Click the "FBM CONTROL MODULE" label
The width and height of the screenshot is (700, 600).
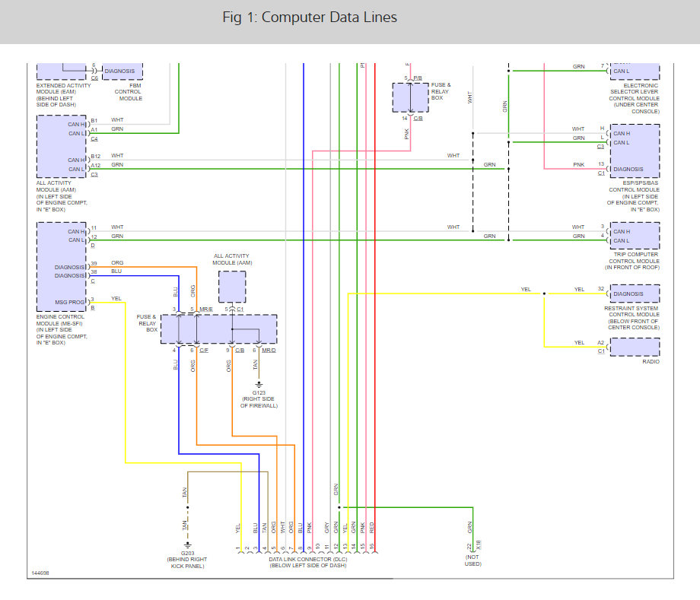[x=129, y=92]
